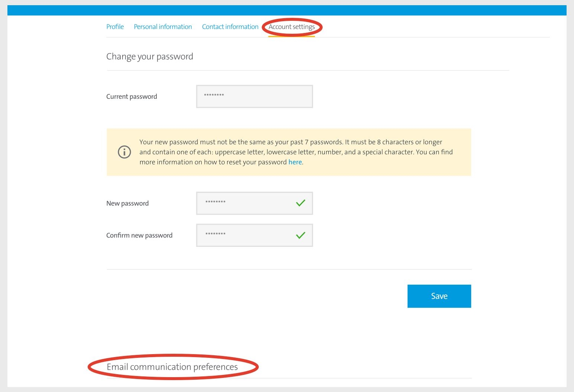Click the green checkmark in Confirm new password field
The width and height of the screenshot is (574, 392).
[300, 235]
